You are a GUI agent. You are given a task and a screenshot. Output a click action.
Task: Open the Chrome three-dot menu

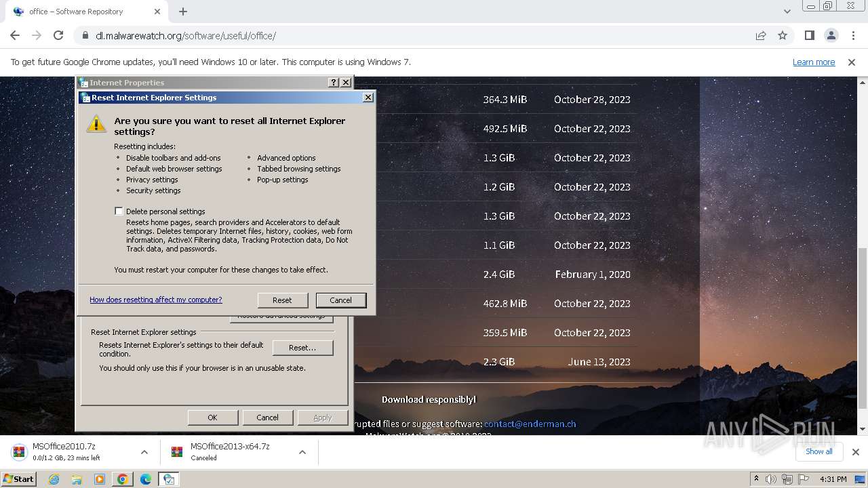(852, 35)
